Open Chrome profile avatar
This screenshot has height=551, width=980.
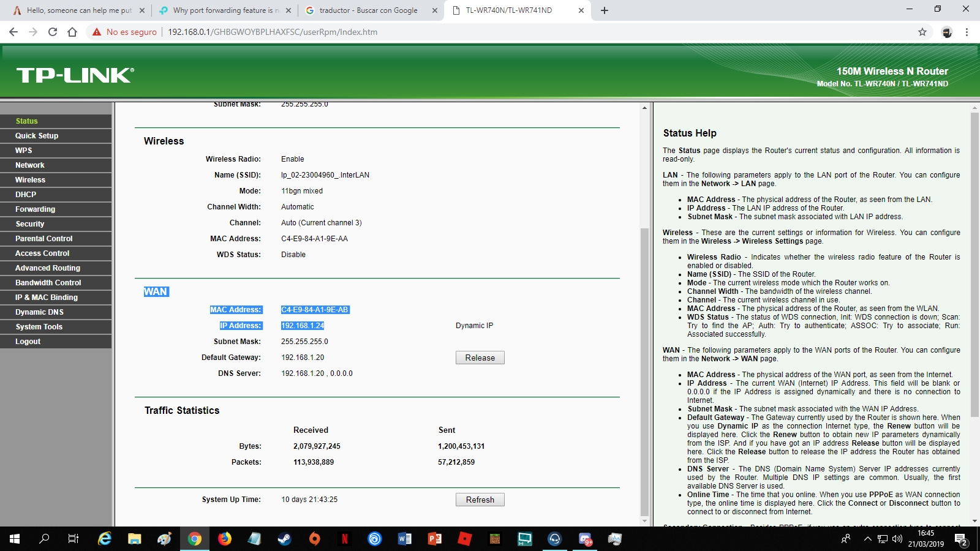coord(947,32)
